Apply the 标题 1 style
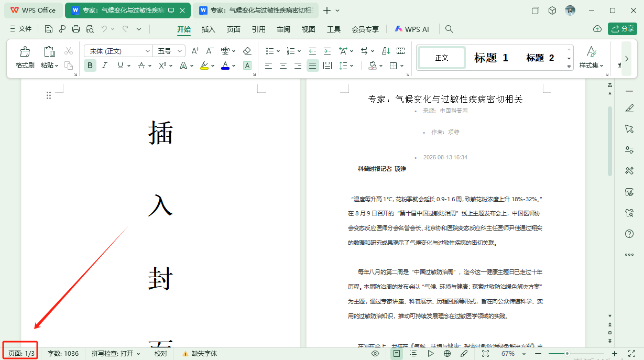This screenshot has width=644, height=360. [x=490, y=58]
